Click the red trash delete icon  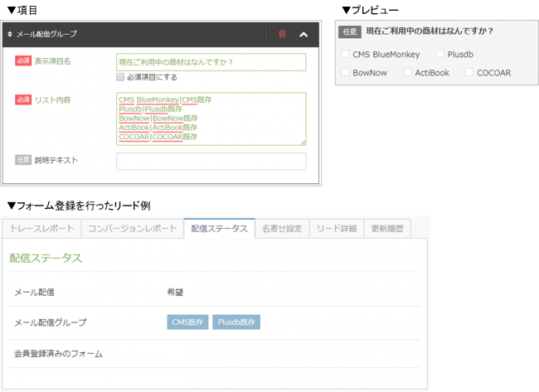point(282,34)
